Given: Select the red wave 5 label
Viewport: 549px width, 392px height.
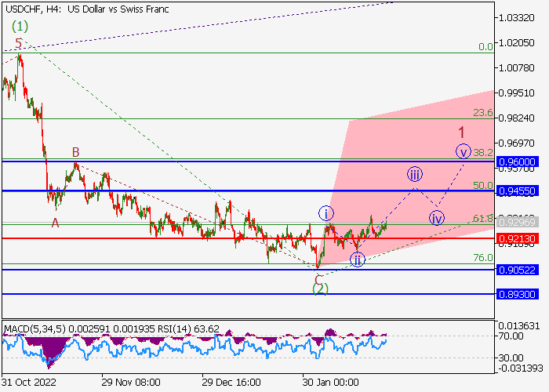Looking at the screenshot, I should (x=18, y=43).
